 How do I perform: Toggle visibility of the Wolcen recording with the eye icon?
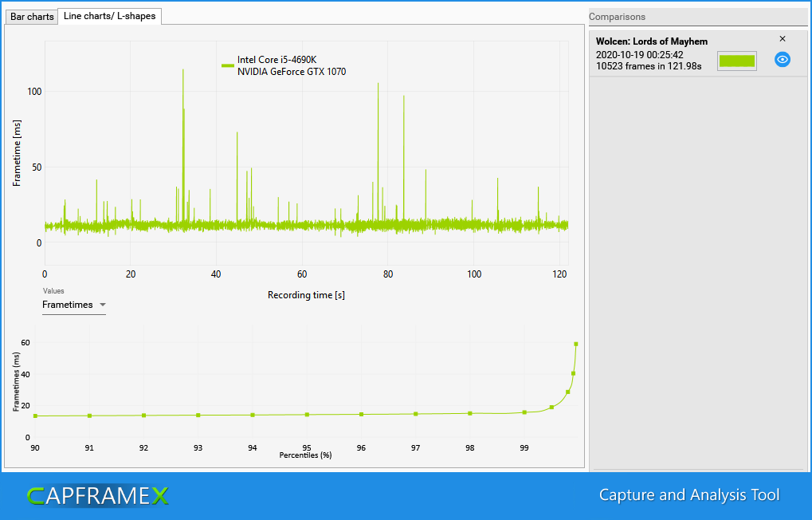[x=782, y=60]
